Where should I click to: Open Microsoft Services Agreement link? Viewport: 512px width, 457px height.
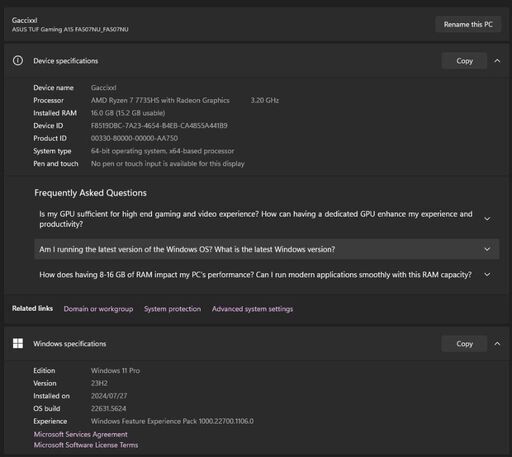click(81, 434)
